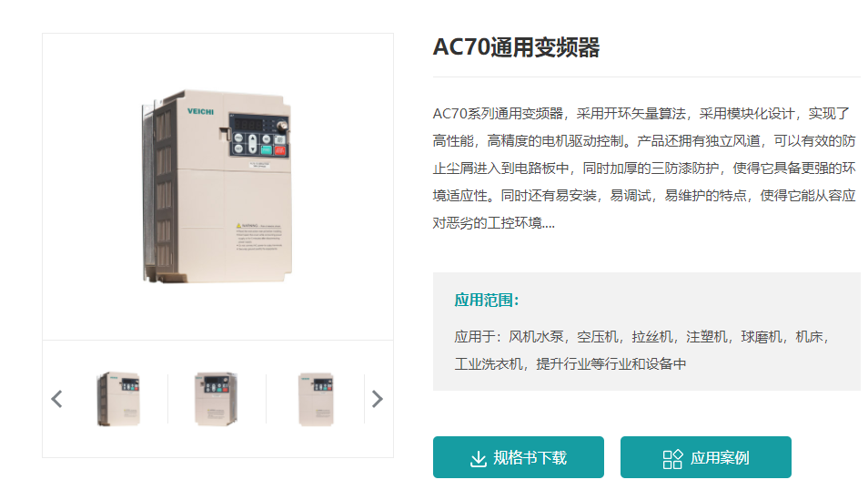Click the application list text starting with 应用于
The image size is (868, 490).
click(x=642, y=351)
